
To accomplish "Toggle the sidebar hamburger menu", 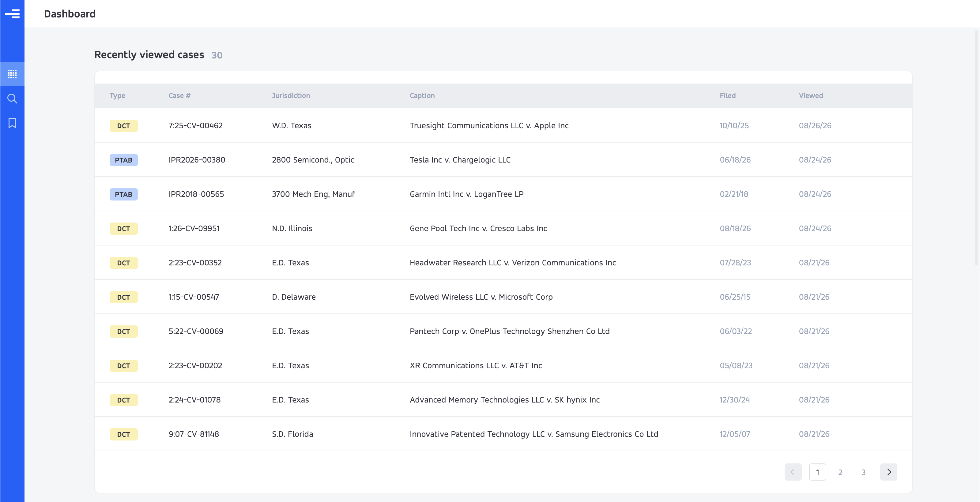I will 12,14.
